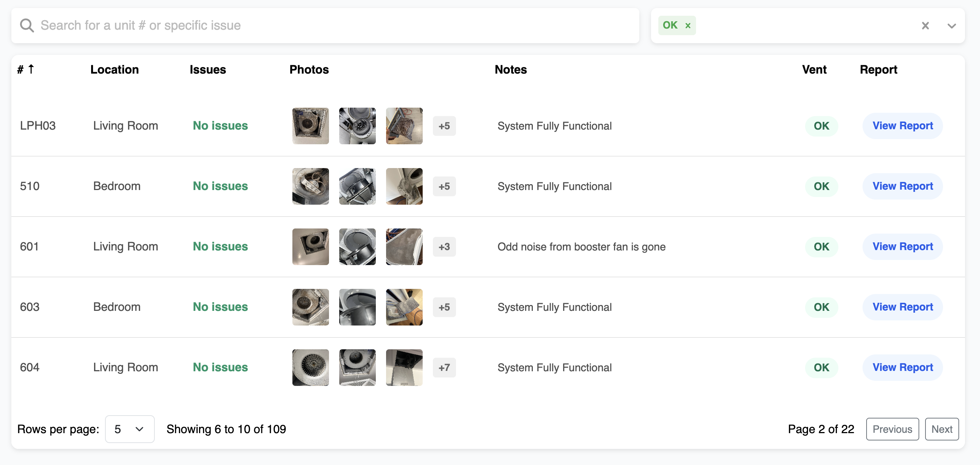Open third photo thumbnail of unit 603
The height and width of the screenshot is (465, 980).
[x=404, y=307]
